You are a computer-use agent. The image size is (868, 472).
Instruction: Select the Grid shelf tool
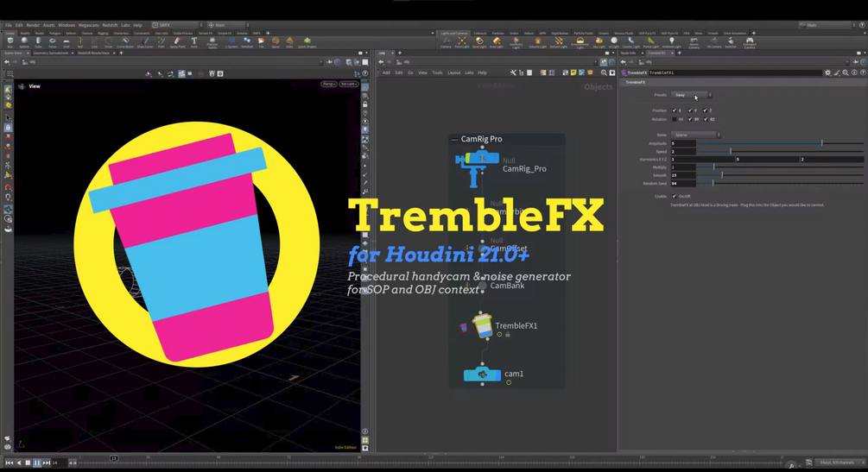click(x=67, y=42)
